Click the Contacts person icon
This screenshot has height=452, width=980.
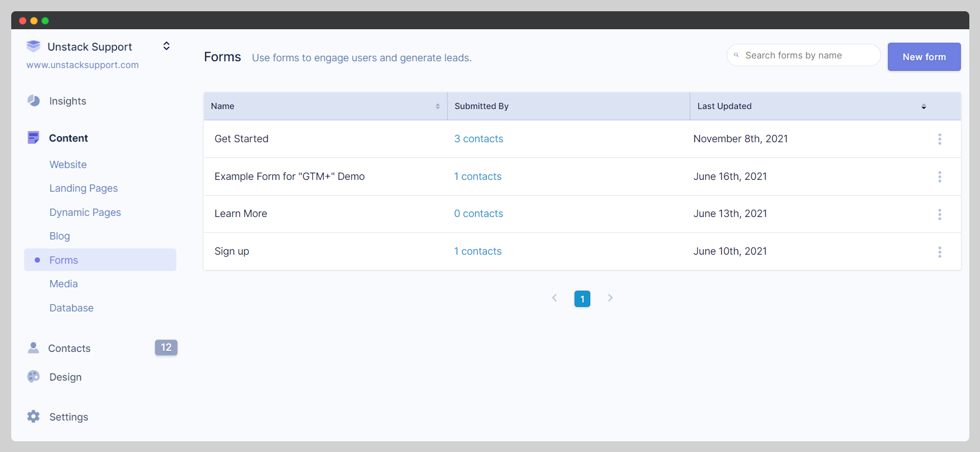coord(34,348)
